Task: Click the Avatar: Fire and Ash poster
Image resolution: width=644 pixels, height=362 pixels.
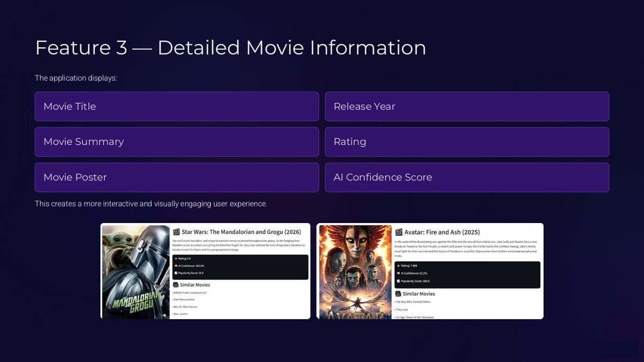Action: click(x=355, y=271)
